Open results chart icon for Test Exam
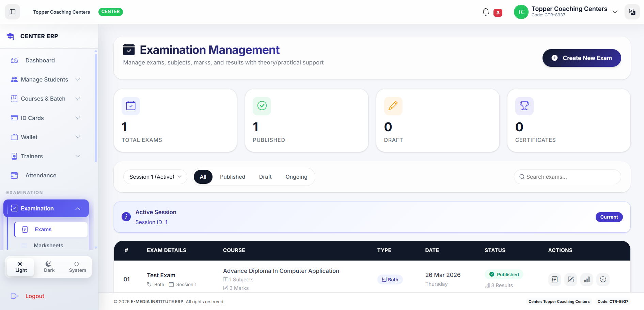The width and height of the screenshot is (644, 310). pos(587,279)
